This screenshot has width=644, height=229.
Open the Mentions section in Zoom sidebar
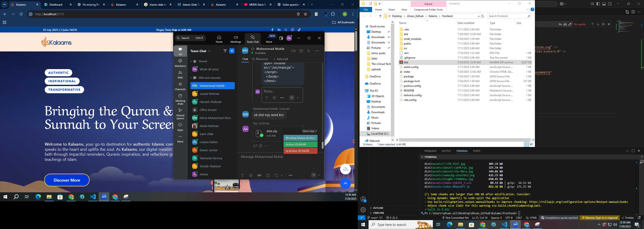[180, 63]
